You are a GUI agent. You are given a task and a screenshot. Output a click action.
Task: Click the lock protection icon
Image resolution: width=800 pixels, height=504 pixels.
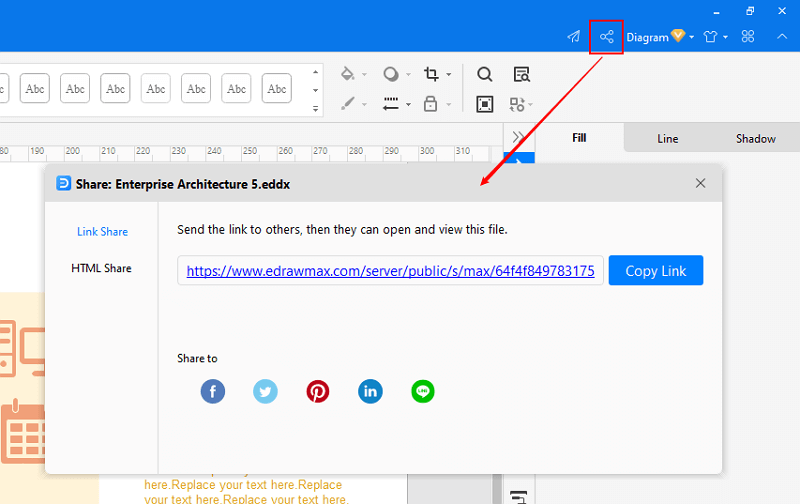431,104
